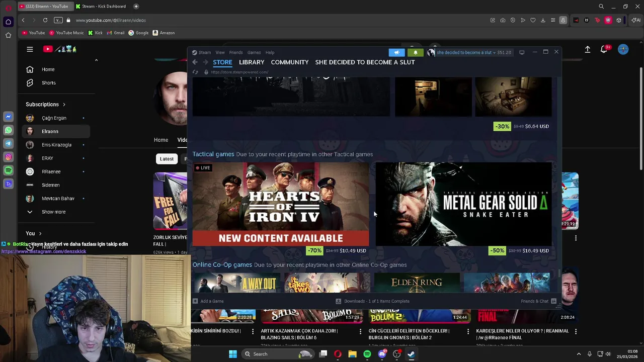
Task: Open Steam from the taskbar
Action: coord(411,354)
